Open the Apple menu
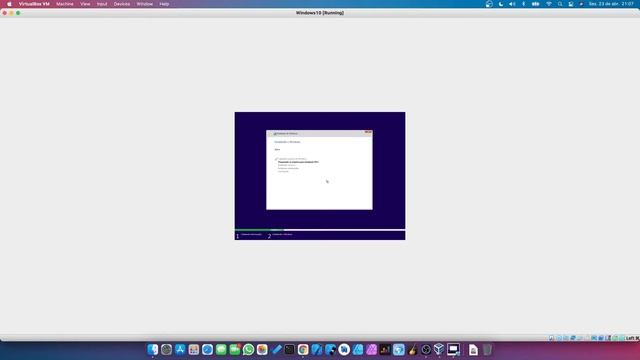 (9, 4)
